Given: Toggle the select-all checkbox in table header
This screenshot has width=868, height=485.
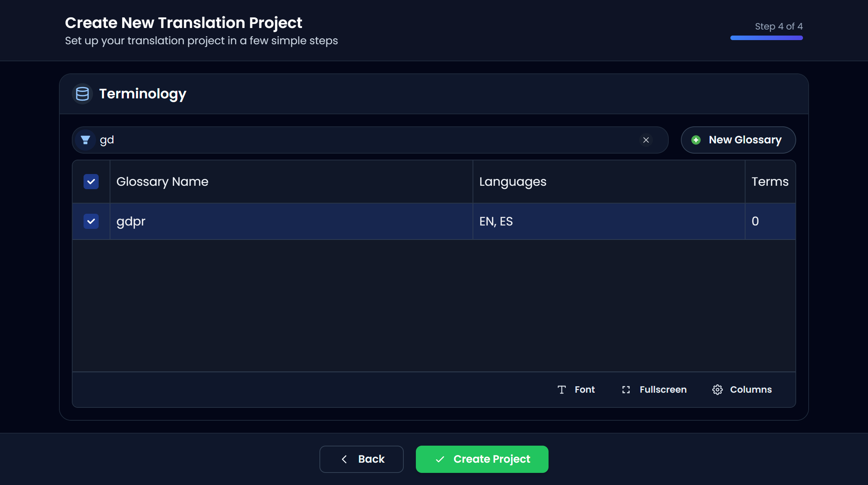Looking at the screenshot, I should 91,182.
